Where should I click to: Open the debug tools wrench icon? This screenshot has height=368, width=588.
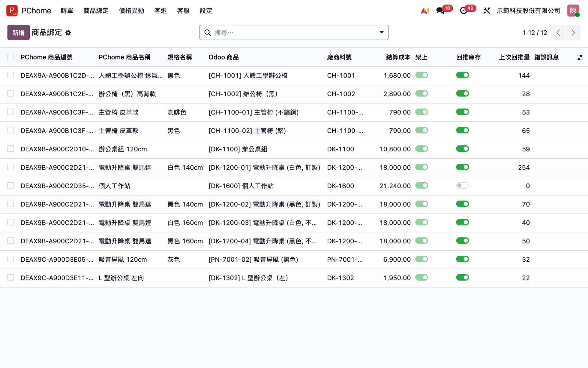(x=487, y=11)
